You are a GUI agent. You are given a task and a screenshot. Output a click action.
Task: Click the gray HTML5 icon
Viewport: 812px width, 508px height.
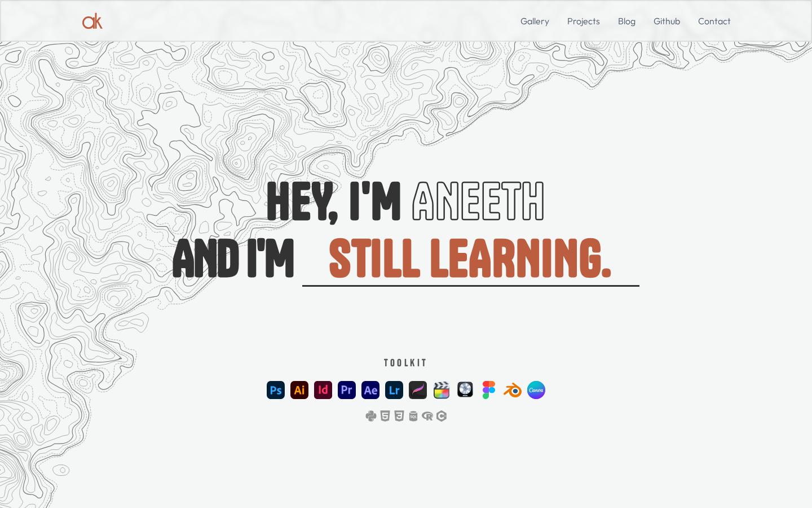385,416
